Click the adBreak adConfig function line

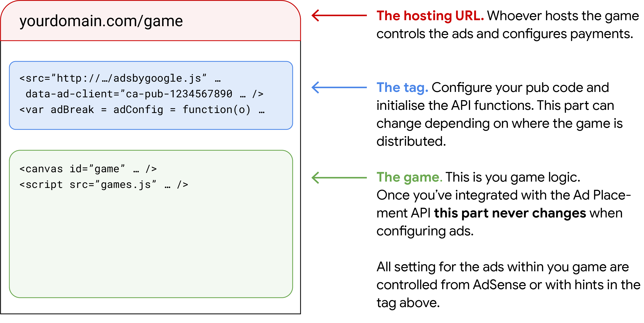coord(143,109)
